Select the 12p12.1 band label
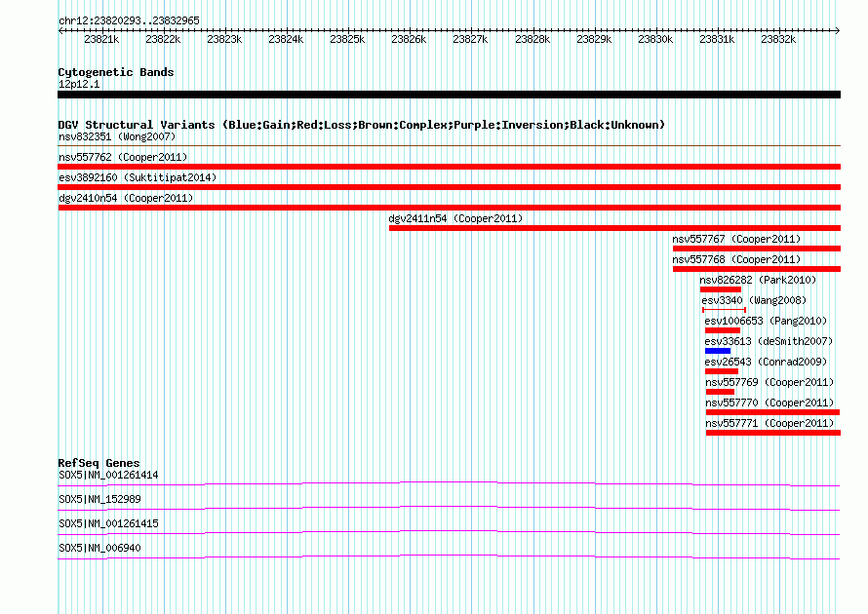This screenshot has height=614, width=868. point(79,84)
